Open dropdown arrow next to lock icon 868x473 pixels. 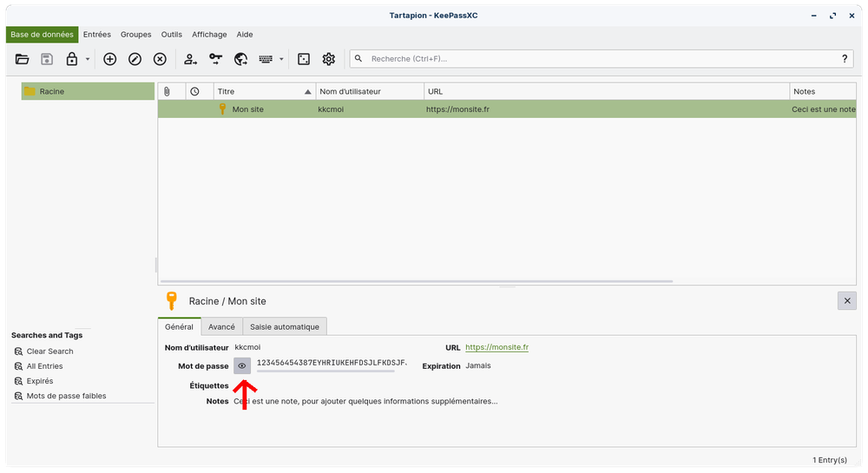point(88,60)
